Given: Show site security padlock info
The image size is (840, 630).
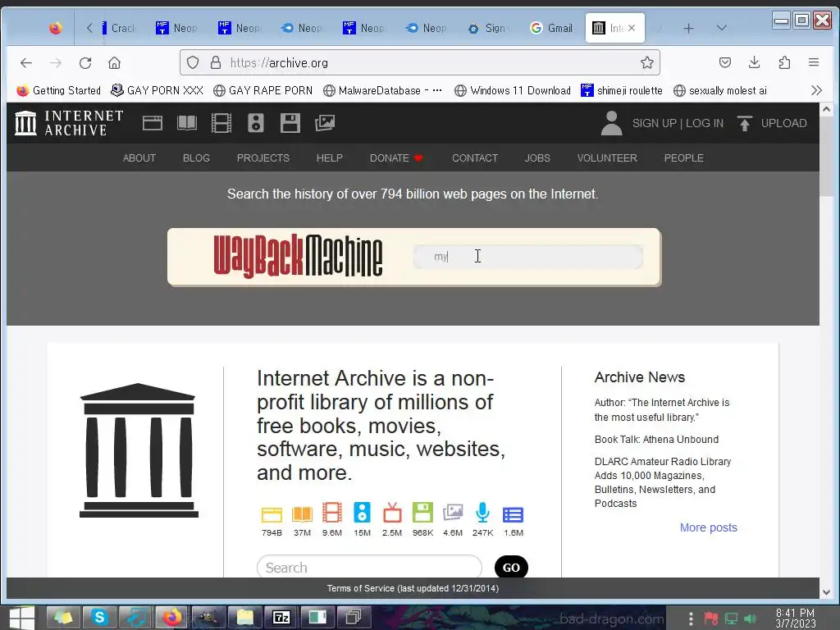Looking at the screenshot, I should [216, 62].
